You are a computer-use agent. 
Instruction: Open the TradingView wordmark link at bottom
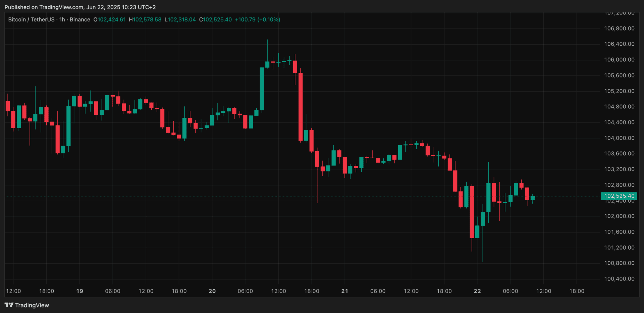32,305
